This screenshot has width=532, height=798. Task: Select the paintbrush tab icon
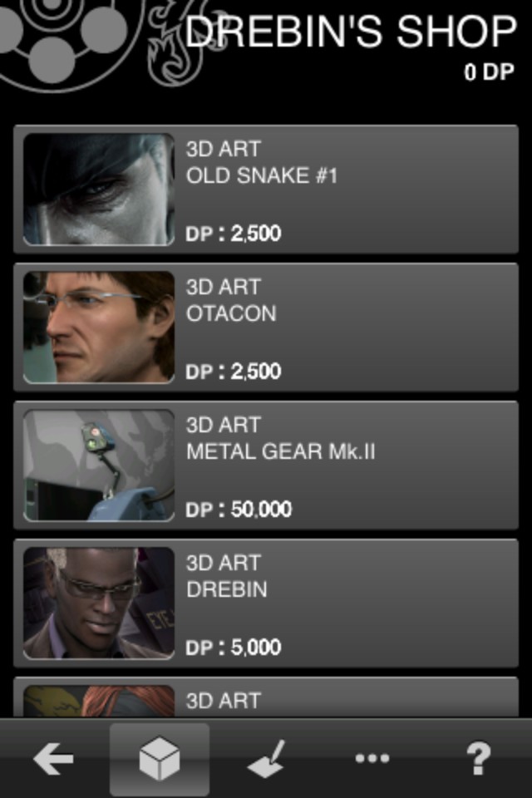[266, 758]
